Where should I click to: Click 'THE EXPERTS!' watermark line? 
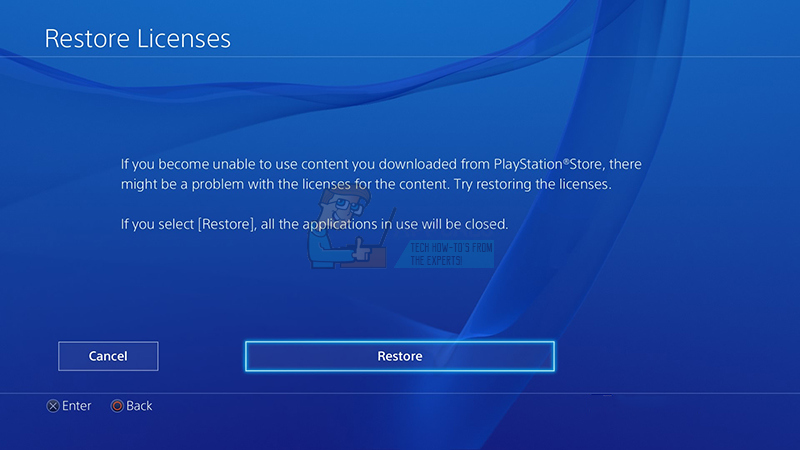[436, 261]
